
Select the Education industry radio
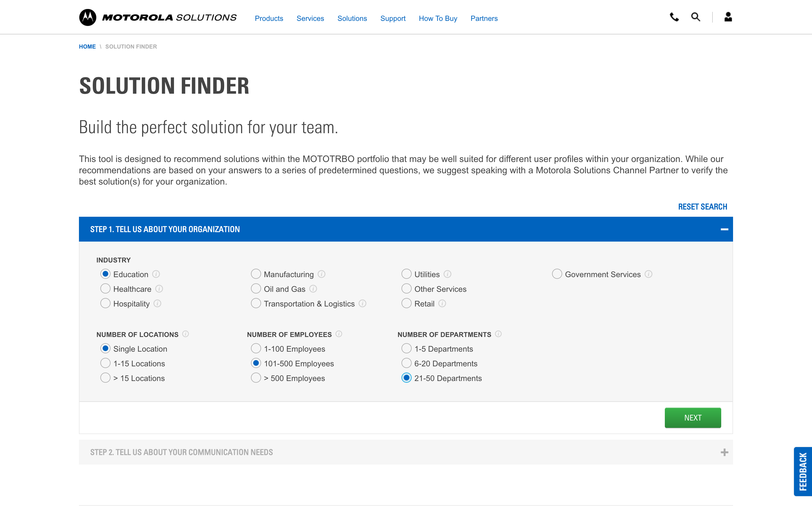pos(105,274)
